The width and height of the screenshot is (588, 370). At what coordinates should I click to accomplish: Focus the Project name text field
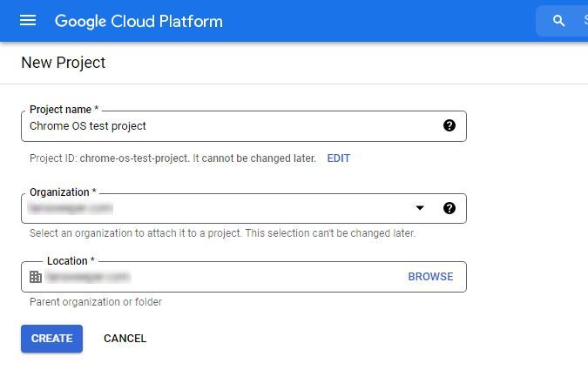coord(226,126)
